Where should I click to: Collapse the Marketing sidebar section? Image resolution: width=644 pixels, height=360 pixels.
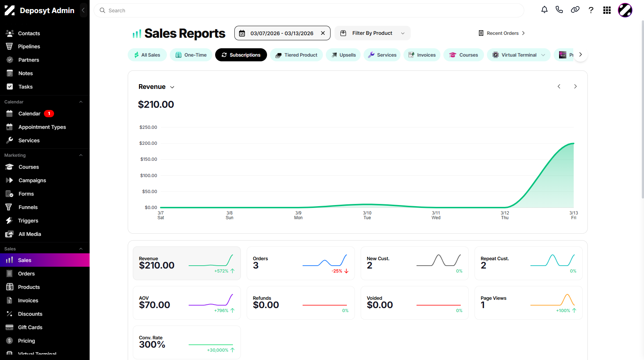81,155
